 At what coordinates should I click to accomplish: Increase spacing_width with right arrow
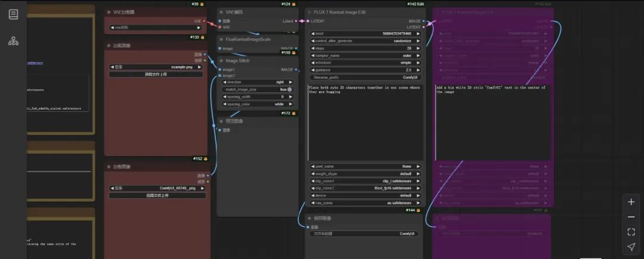coord(290,96)
